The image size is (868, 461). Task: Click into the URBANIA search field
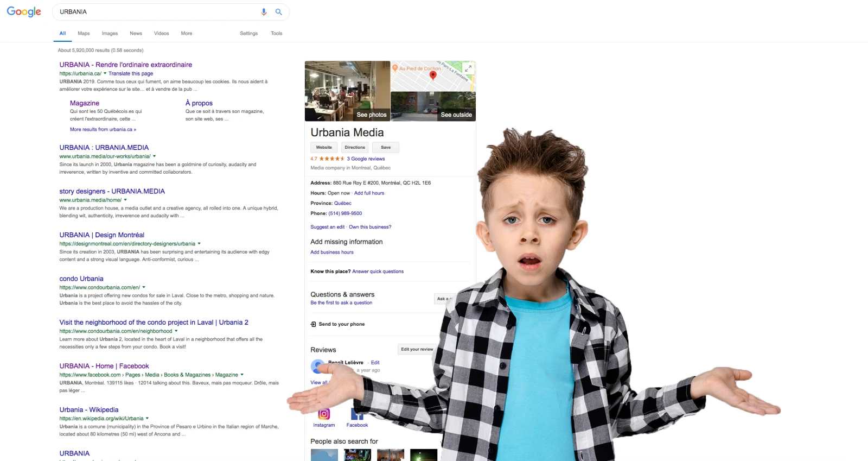click(157, 12)
